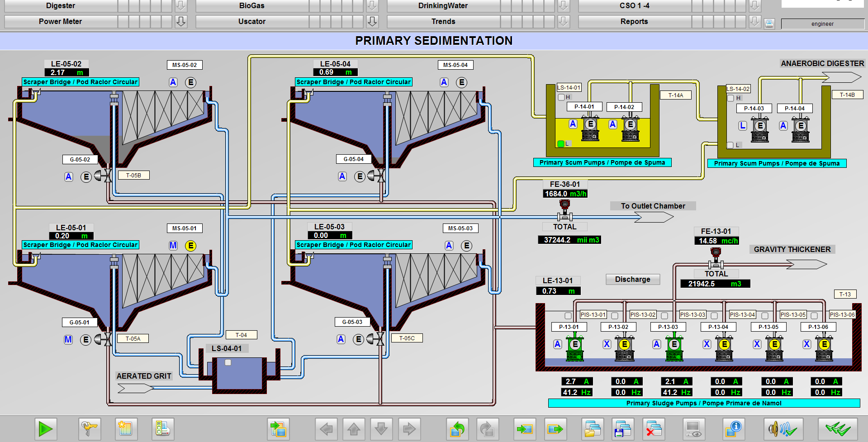Click the green play start icon
This screenshot has width=868, height=442.
(x=46, y=428)
